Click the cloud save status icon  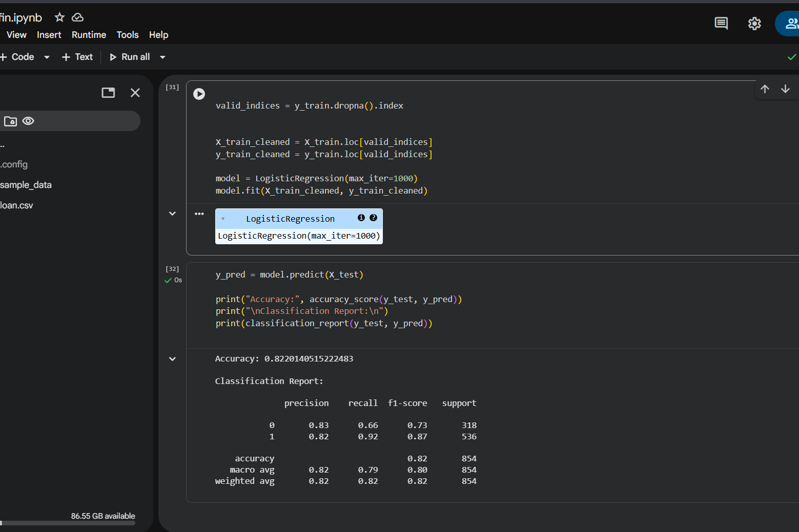tap(77, 17)
